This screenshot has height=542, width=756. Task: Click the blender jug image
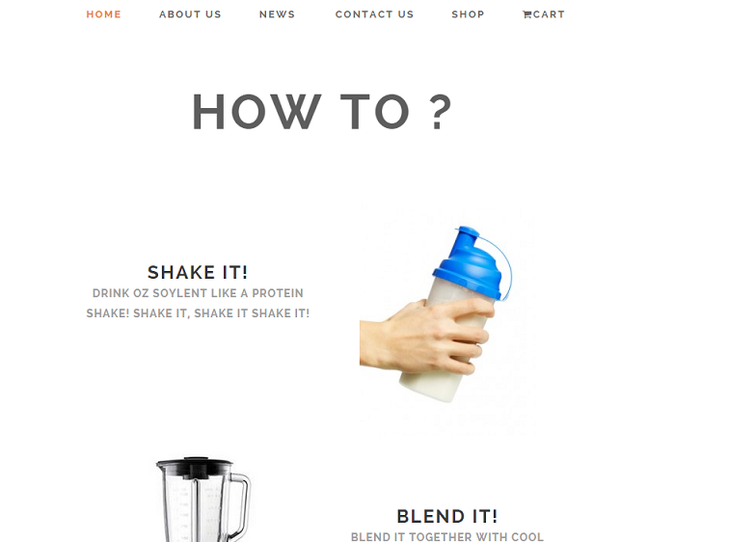click(x=202, y=500)
